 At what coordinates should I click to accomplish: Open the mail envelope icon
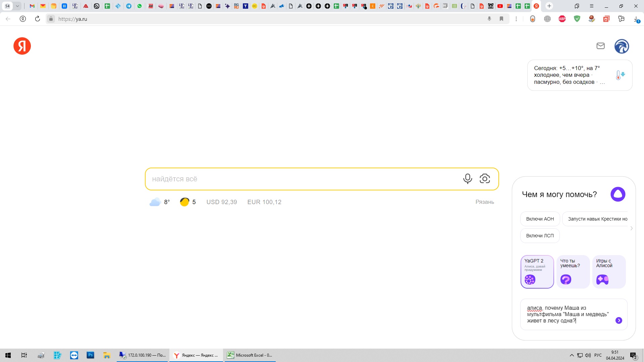600,46
